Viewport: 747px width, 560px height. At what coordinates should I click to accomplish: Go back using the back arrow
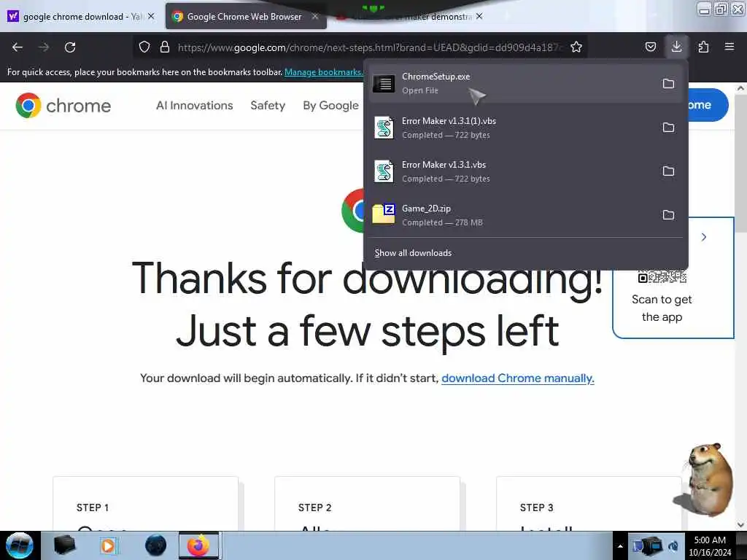click(x=18, y=47)
